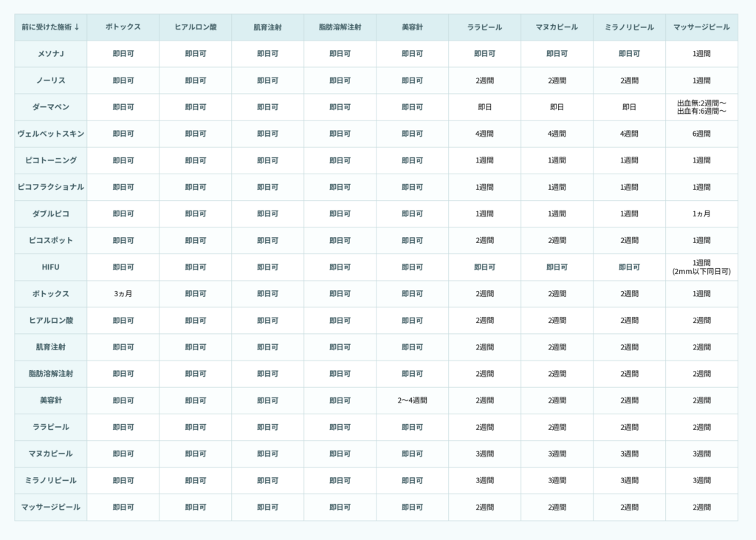The image size is (756, 540).
Task: Select the 肌育注射 row label in first column
Action: 51,347
